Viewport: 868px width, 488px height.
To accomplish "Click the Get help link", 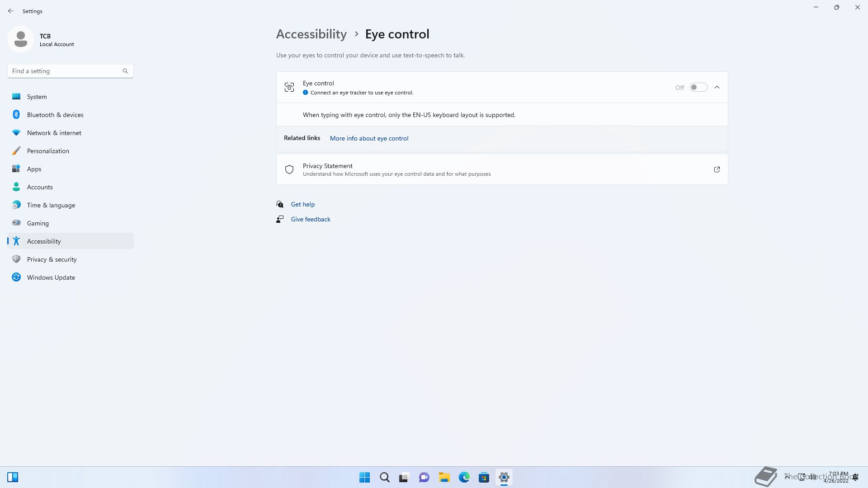I will 303,204.
